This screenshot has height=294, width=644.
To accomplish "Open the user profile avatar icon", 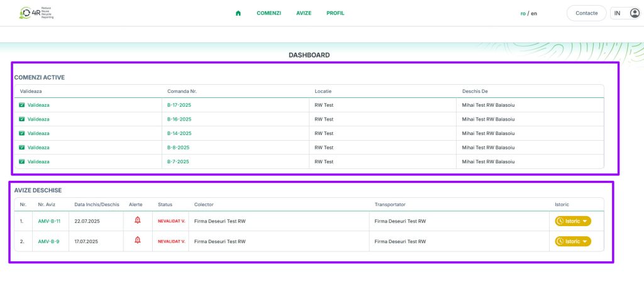I will pos(634,13).
